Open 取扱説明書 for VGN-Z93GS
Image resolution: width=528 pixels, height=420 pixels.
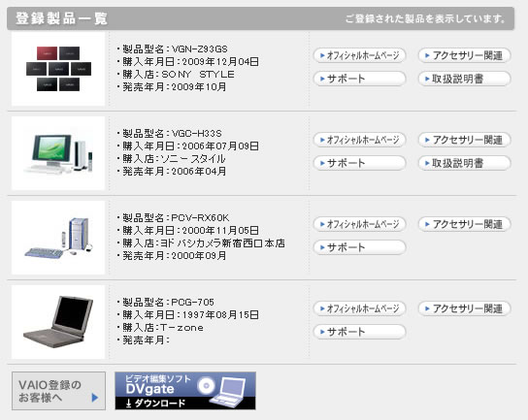465,79
